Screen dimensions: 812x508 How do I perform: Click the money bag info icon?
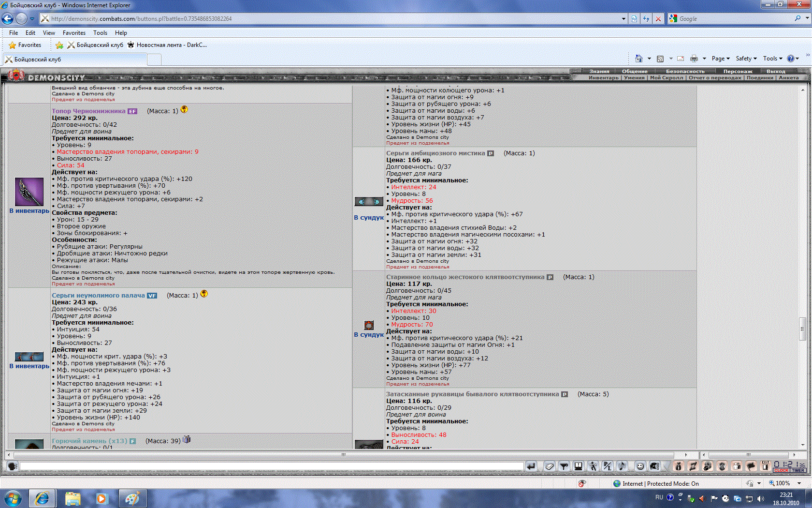pyautogui.click(x=679, y=466)
